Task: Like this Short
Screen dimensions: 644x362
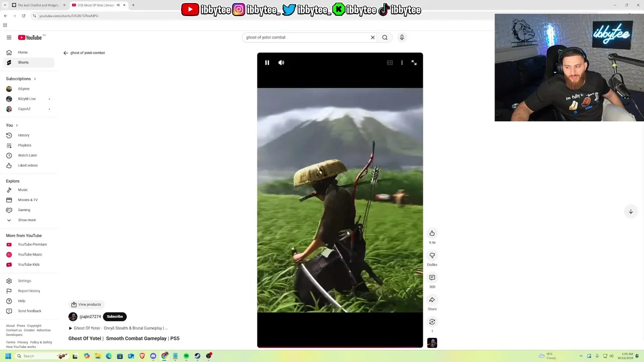Action: tap(432, 233)
